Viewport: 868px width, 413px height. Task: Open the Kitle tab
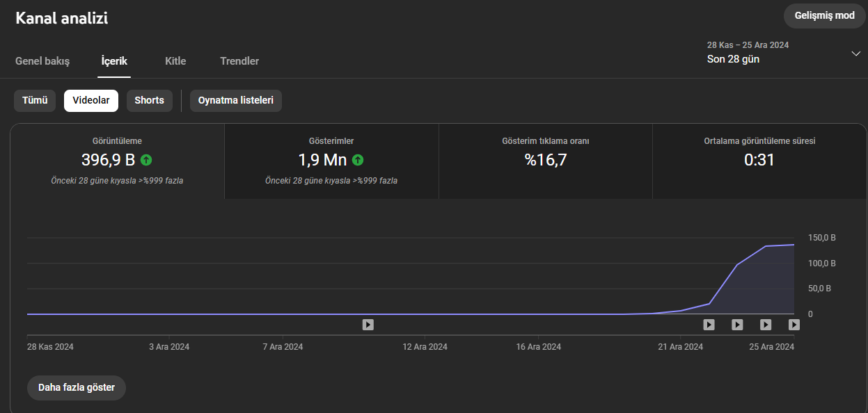175,61
